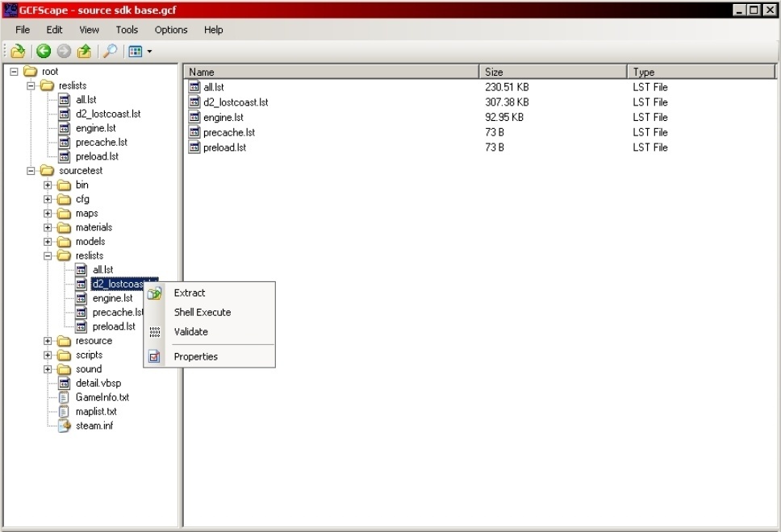Expand the materials folder

tap(48, 227)
